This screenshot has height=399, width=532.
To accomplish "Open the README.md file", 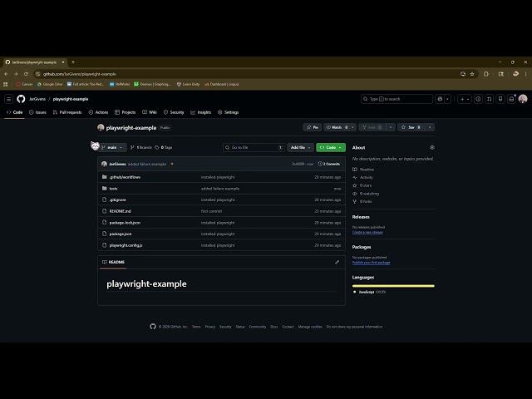I will tap(120, 211).
